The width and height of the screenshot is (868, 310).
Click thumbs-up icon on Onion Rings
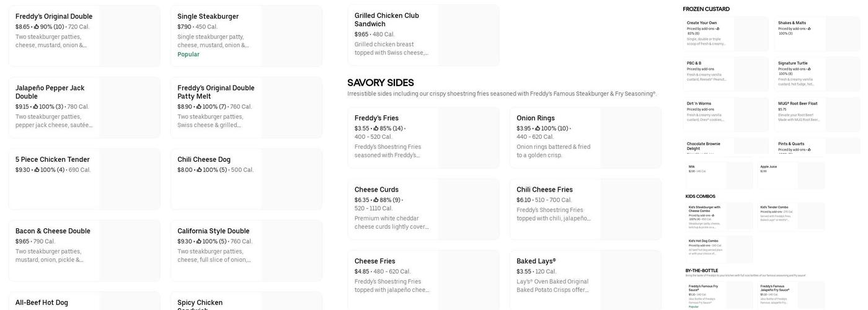tap(538, 128)
